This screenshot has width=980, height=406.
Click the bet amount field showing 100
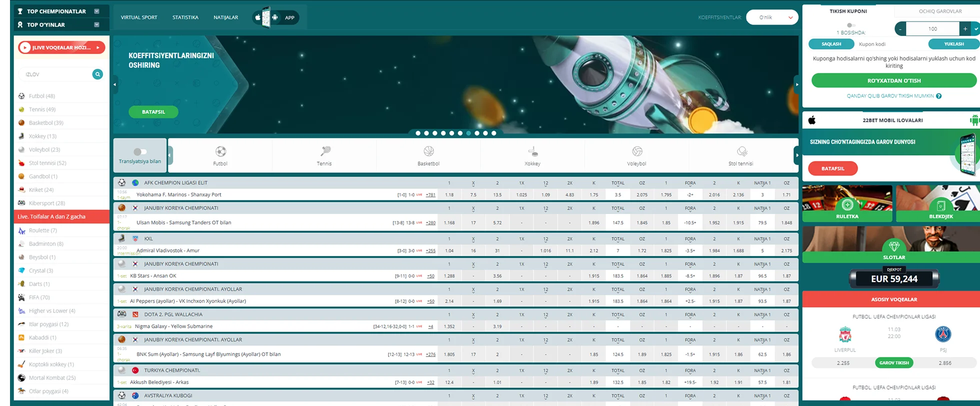[x=932, y=29]
